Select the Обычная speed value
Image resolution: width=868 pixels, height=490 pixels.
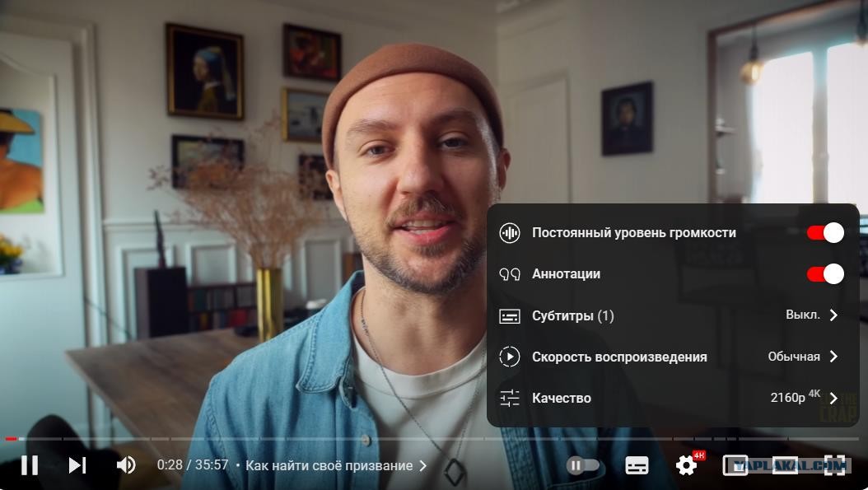click(794, 357)
